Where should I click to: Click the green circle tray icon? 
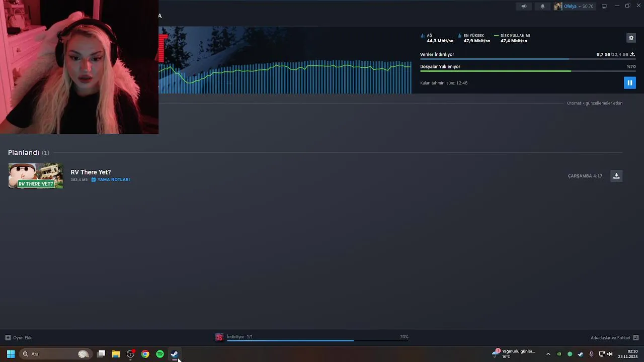point(570,354)
